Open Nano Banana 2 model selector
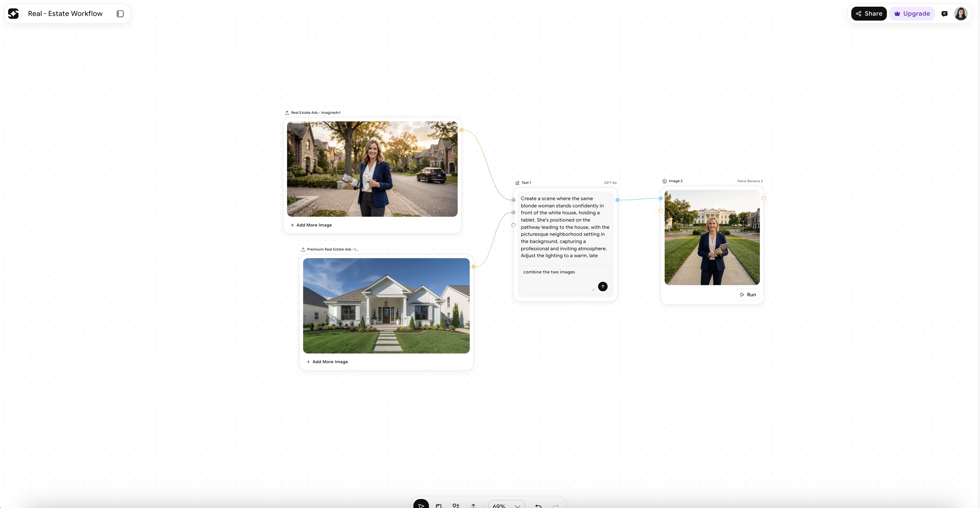Screen dimensions: 980x508 point(749,181)
